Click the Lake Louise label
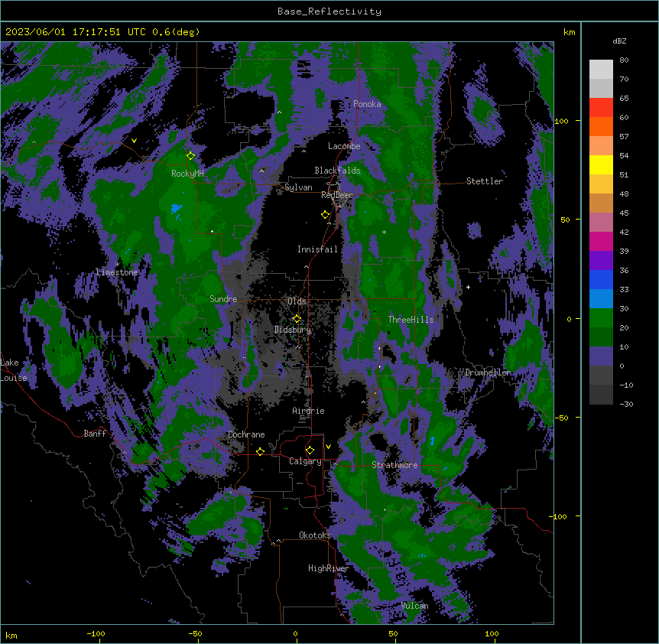Viewport: 659px width, 644px height. coord(14,370)
